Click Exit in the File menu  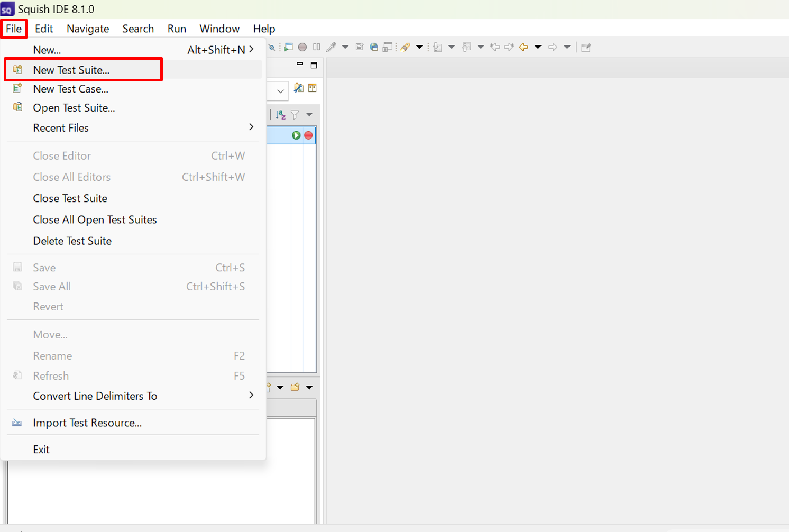41,449
